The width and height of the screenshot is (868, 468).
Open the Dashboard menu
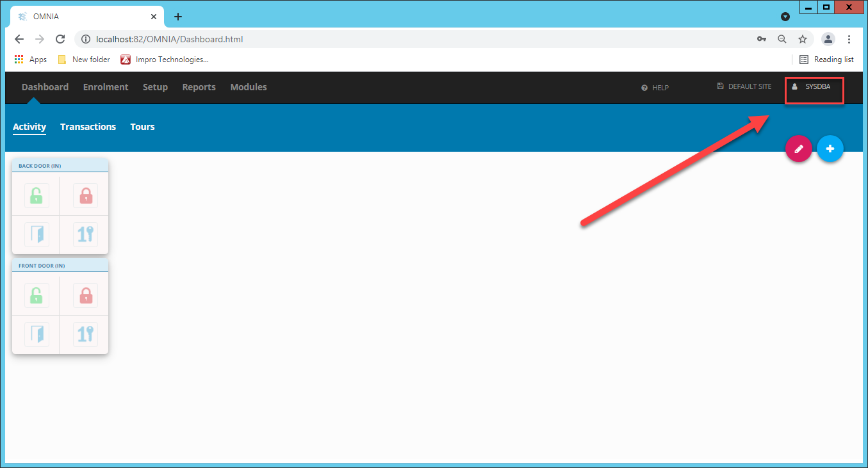pyautogui.click(x=45, y=87)
